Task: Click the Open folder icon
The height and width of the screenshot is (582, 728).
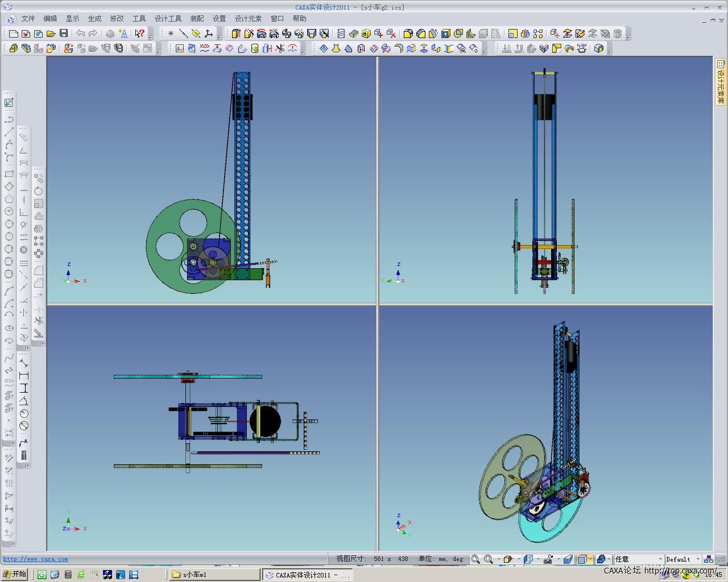Action: point(51,34)
